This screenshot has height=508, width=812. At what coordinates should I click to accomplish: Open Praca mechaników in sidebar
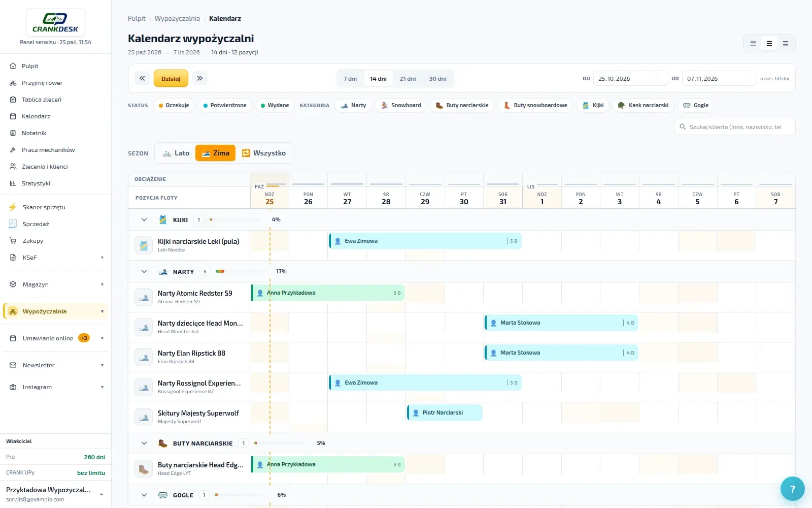pos(56,150)
